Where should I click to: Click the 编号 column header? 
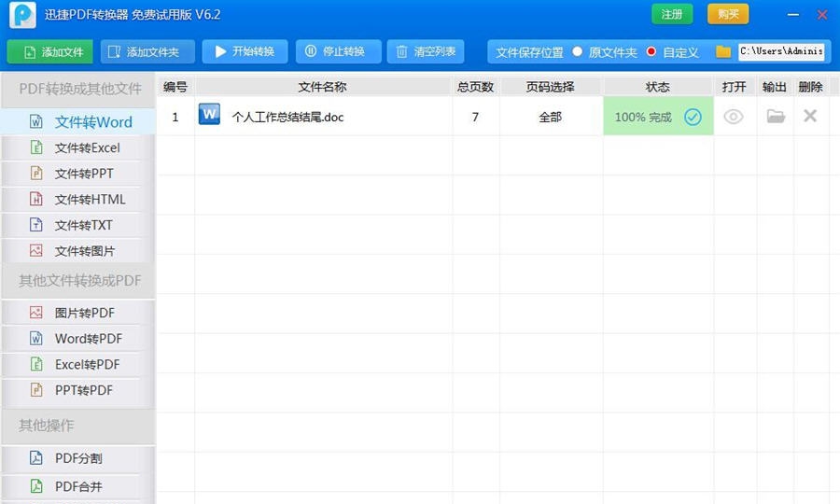(x=175, y=87)
